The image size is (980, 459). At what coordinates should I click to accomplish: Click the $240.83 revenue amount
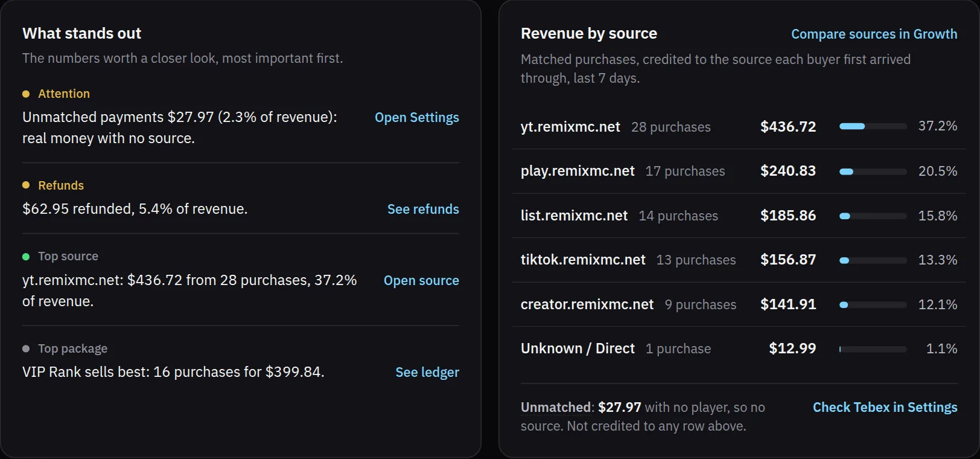click(x=788, y=171)
